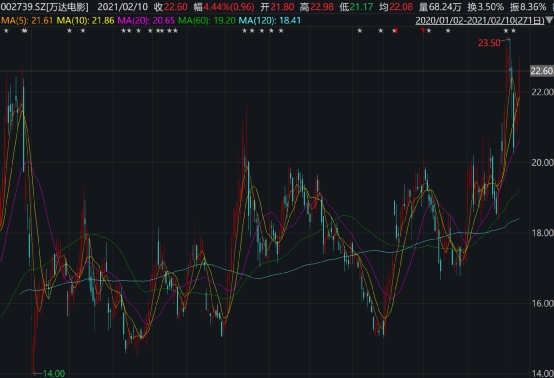Toggle the magenta MA(20) 20.65 label
This screenshot has width=554, height=378.
tap(146, 20)
